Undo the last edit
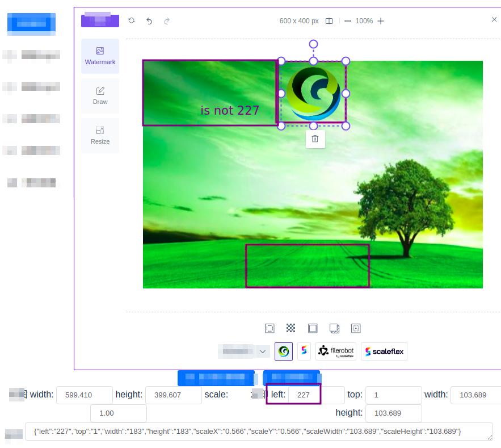The height and width of the screenshot is (448, 501). click(149, 20)
